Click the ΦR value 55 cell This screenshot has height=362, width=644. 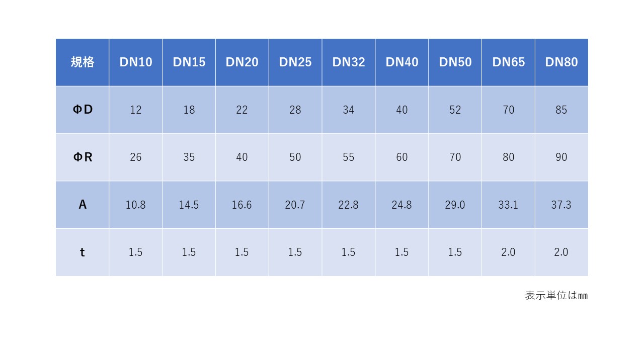349,157
